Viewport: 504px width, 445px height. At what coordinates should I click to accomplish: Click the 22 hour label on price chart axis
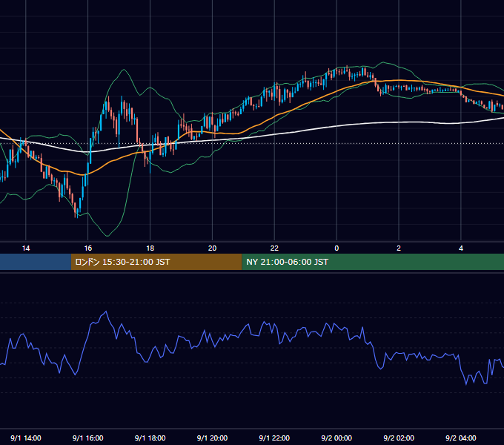(274, 248)
